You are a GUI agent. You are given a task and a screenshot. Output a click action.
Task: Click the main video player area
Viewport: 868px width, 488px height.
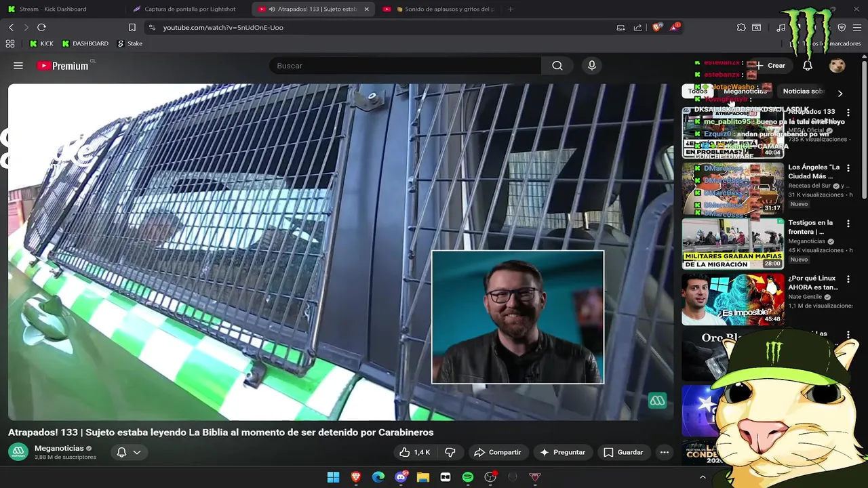(340, 251)
